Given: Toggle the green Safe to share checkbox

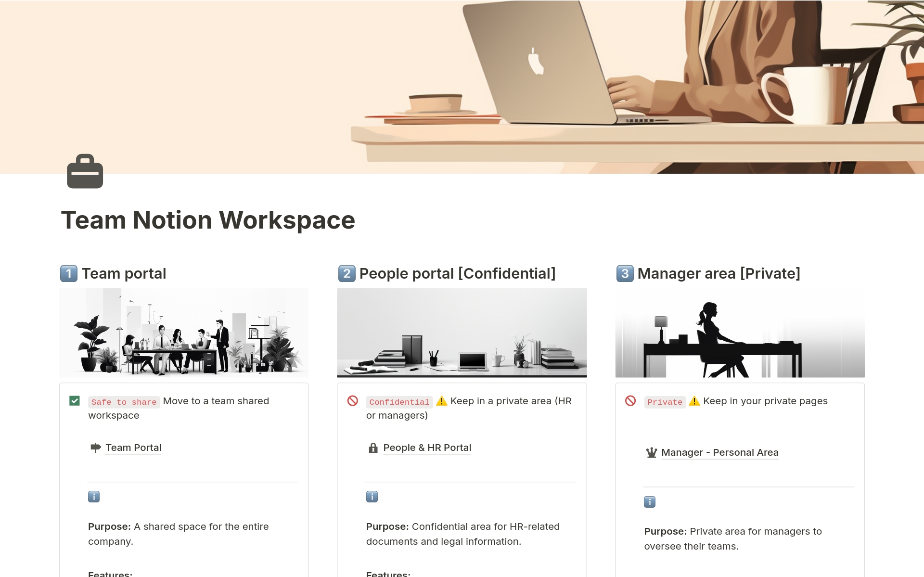Looking at the screenshot, I should [75, 400].
